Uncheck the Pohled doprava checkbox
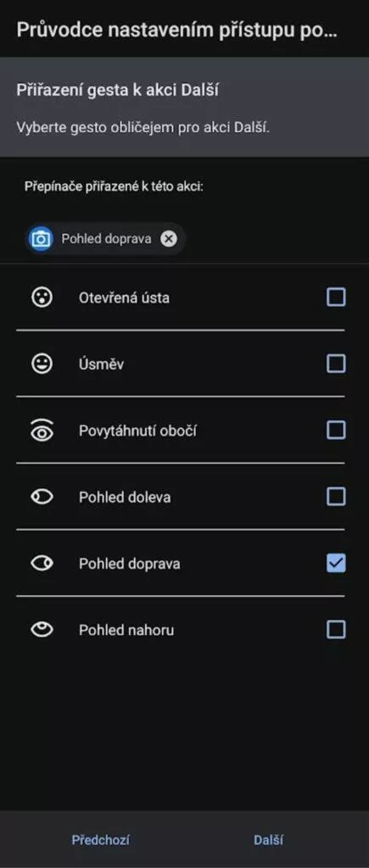 pyautogui.click(x=336, y=563)
